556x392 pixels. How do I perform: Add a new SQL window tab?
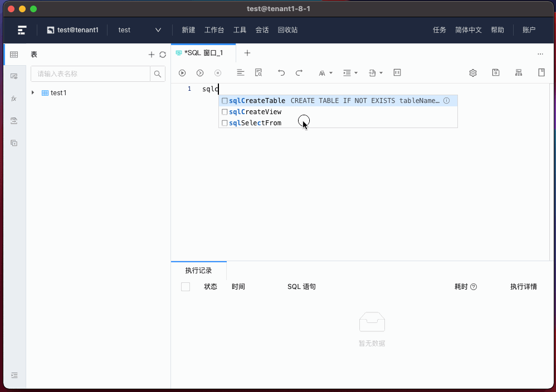tap(247, 53)
